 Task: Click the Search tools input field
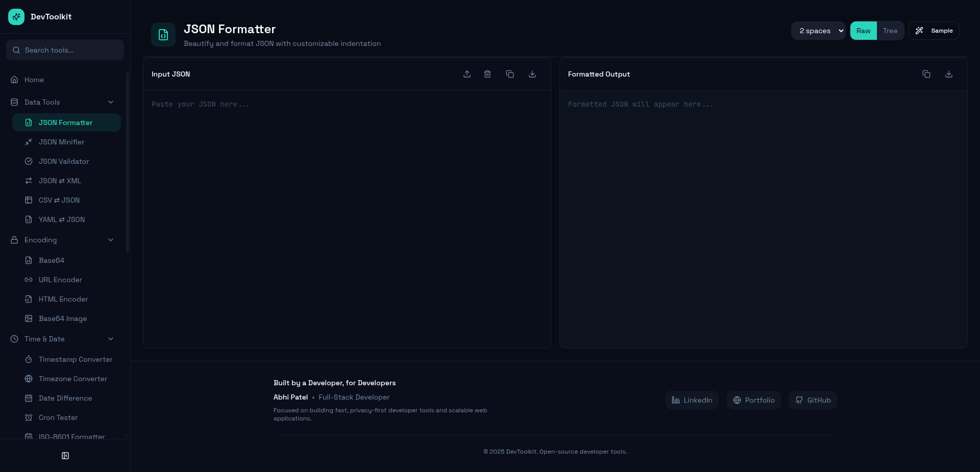65,50
